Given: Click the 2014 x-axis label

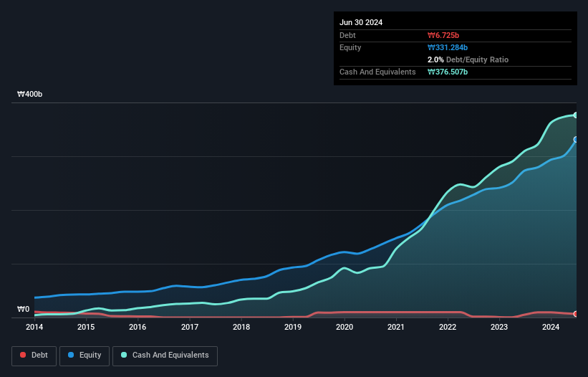Looking at the screenshot, I should pos(34,327).
